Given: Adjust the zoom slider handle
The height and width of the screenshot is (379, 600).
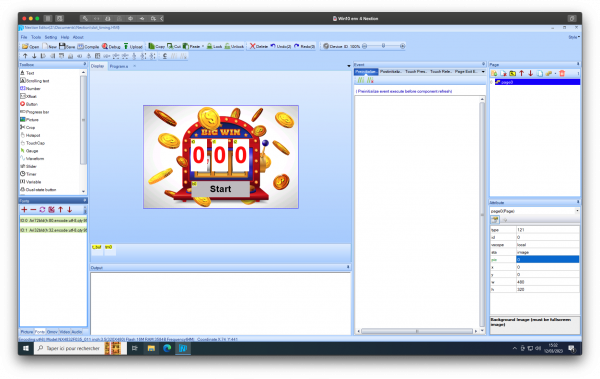Looking at the screenshot, I should point(383,46).
